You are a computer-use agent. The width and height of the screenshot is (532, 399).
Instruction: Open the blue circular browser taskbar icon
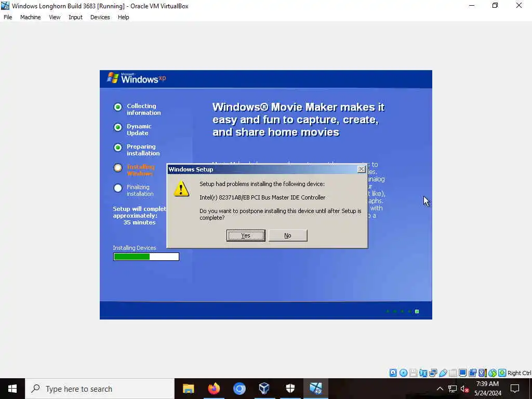point(239,389)
